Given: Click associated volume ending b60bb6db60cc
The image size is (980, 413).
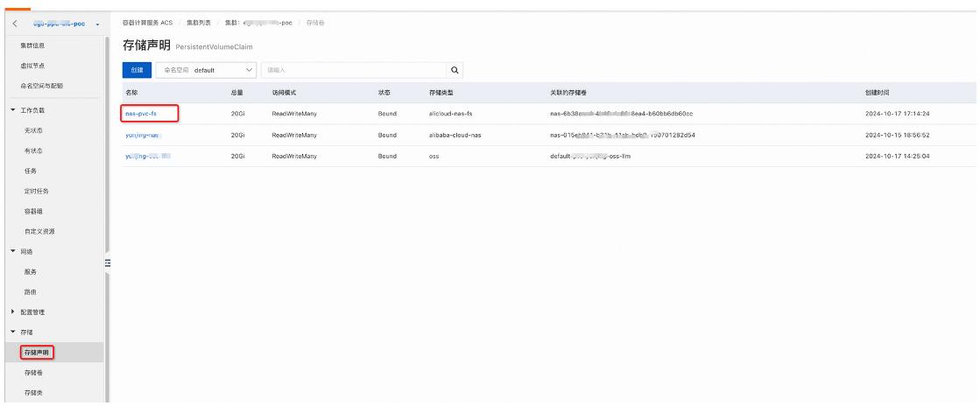Looking at the screenshot, I should [x=621, y=114].
